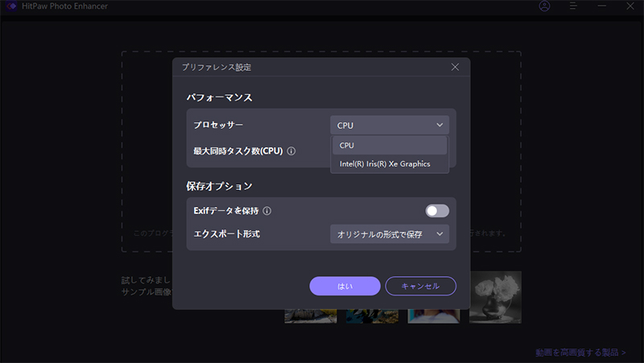Collapse the プロセッサー CPU dropdown

(390, 126)
